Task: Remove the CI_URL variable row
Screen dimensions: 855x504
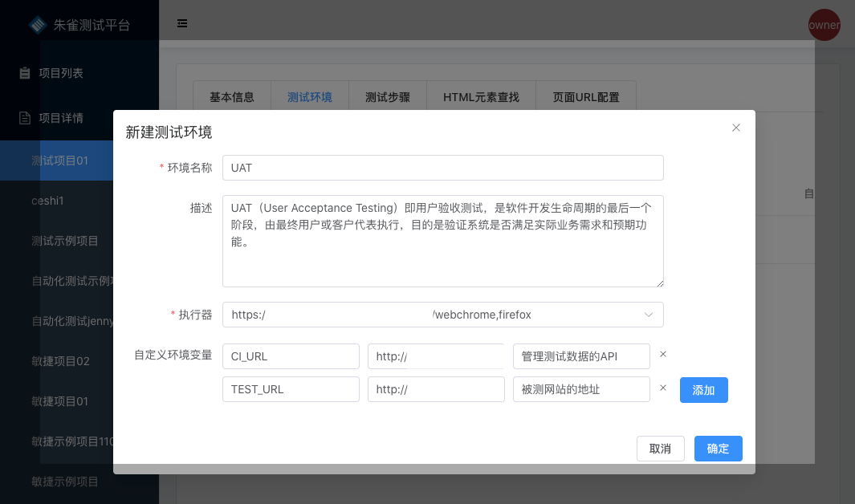Action: (663, 354)
